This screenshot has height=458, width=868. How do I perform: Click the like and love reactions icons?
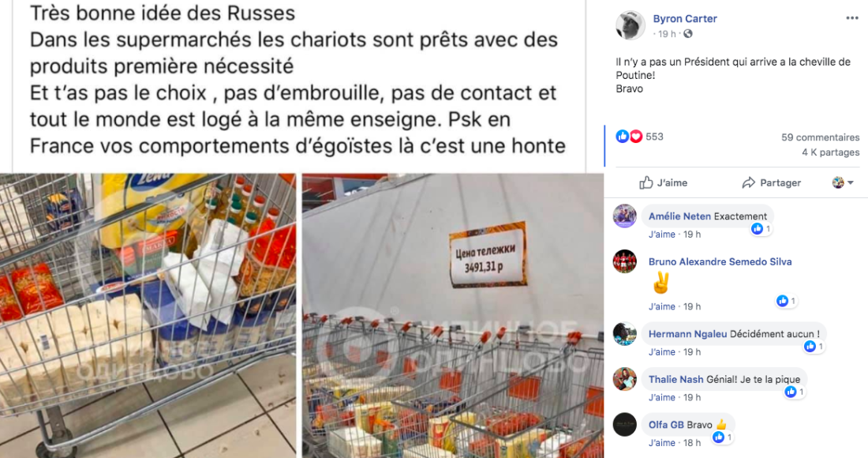coord(629,137)
